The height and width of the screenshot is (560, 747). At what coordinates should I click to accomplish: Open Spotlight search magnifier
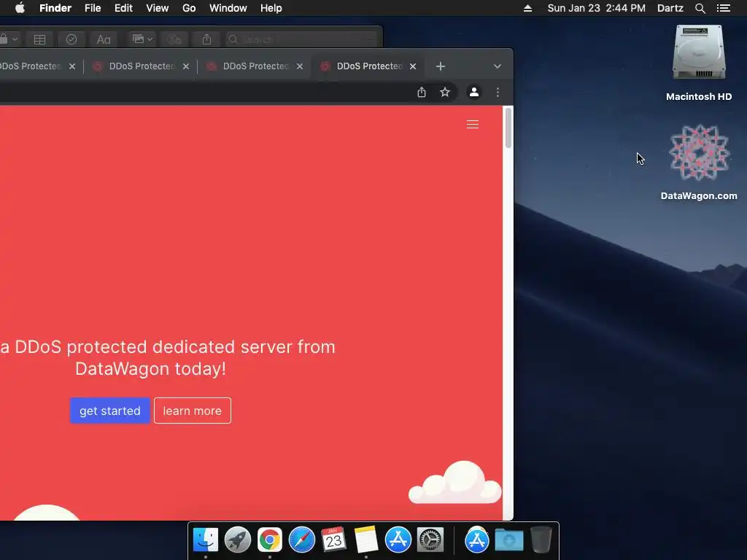700,8
